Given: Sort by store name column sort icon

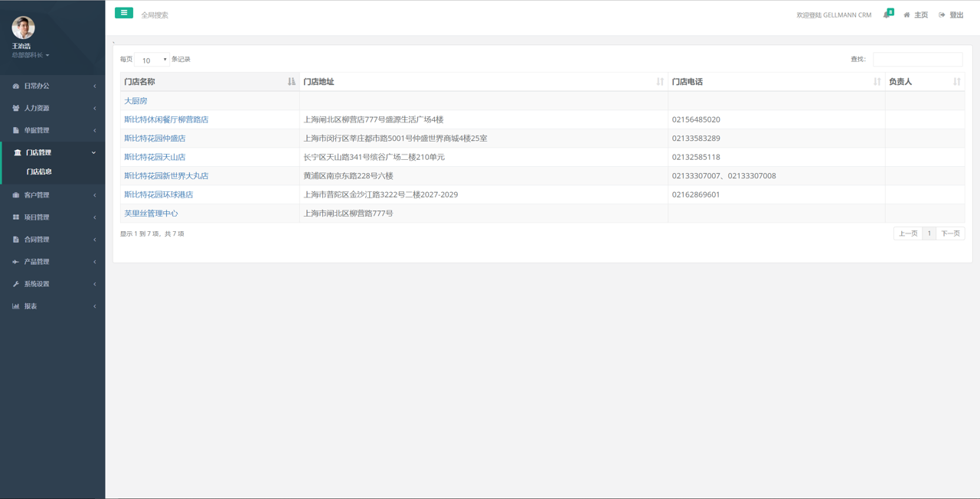Looking at the screenshot, I should (x=291, y=82).
